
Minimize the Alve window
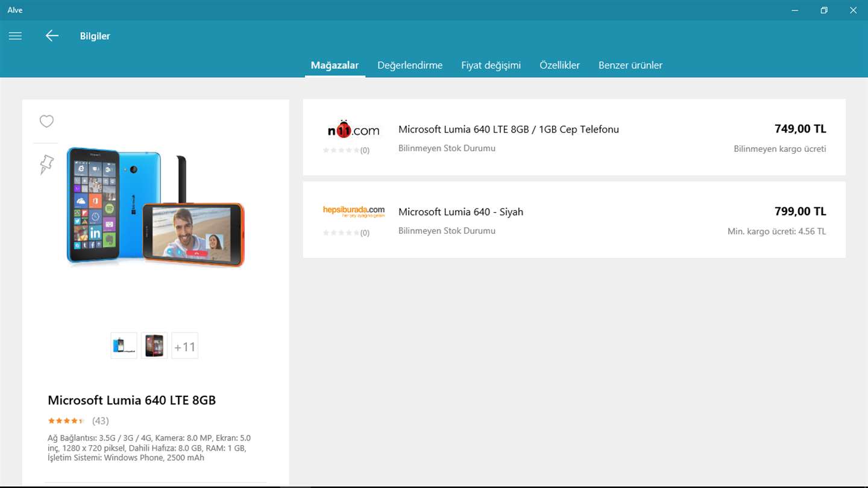795,10
